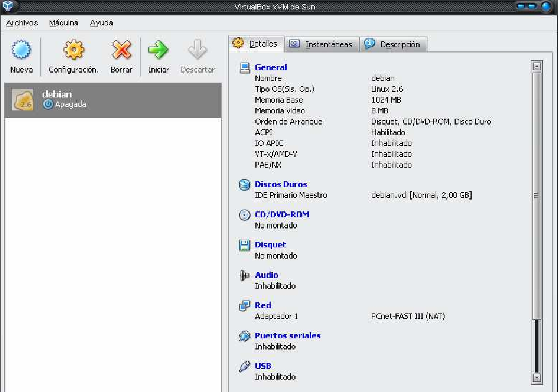Click the Descartar down-arrow icon

click(197, 50)
